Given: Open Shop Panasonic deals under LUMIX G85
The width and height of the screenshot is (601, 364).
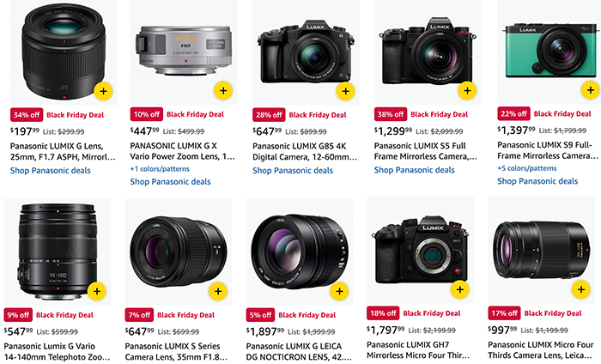Looking at the screenshot, I should 293,171.
